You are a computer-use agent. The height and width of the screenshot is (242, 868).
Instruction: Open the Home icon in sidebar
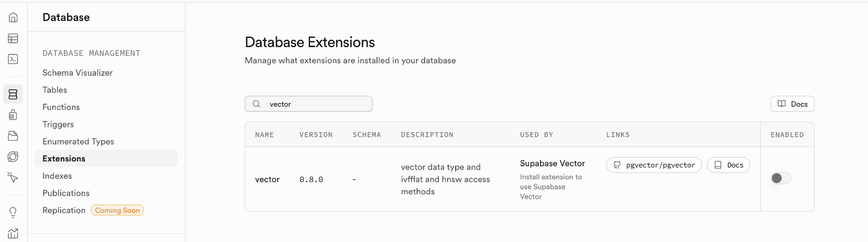pyautogui.click(x=13, y=17)
